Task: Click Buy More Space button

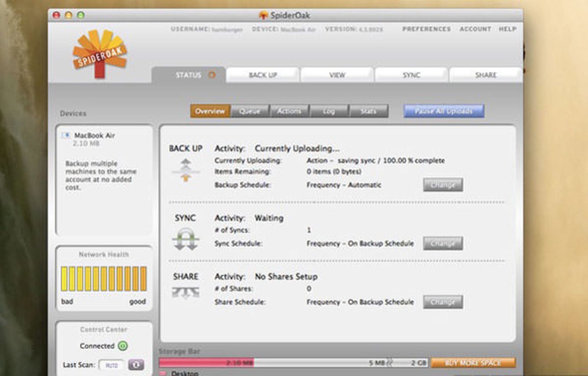Action: point(473,363)
